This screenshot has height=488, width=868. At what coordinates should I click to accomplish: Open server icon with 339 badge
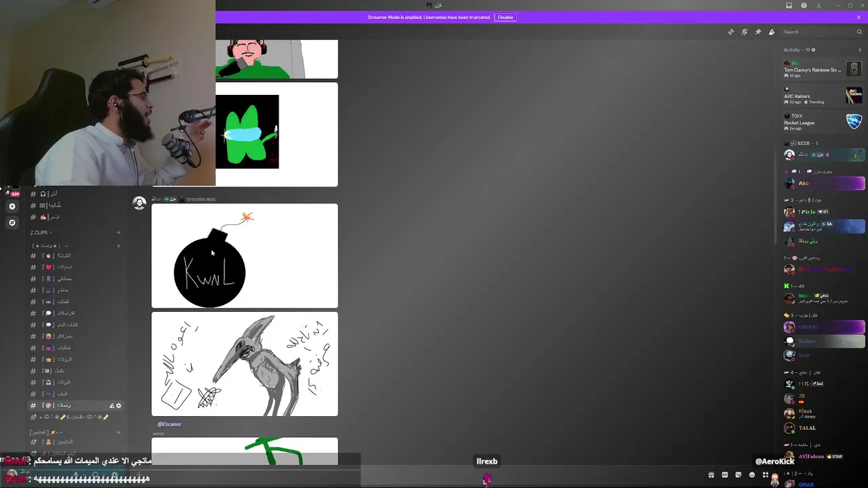click(x=12, y=192)
